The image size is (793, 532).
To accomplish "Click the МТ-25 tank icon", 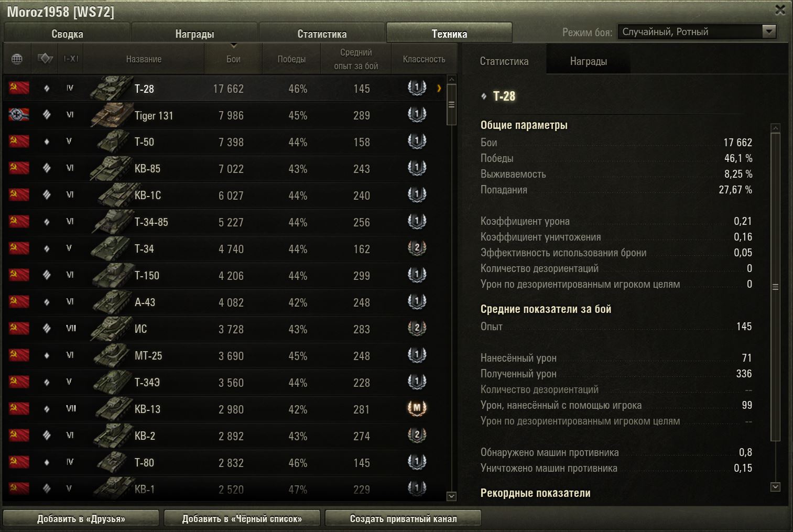I will pos(112,355).
